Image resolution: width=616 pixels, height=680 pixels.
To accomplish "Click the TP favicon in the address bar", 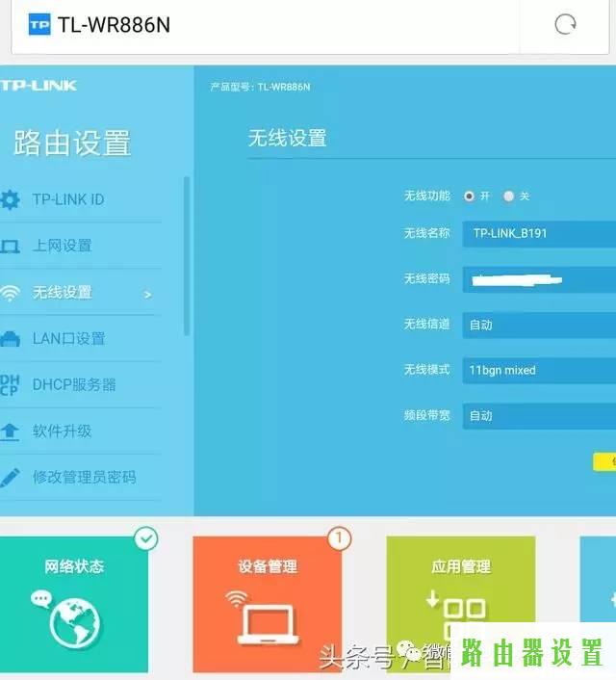I will tap(39, 24).
